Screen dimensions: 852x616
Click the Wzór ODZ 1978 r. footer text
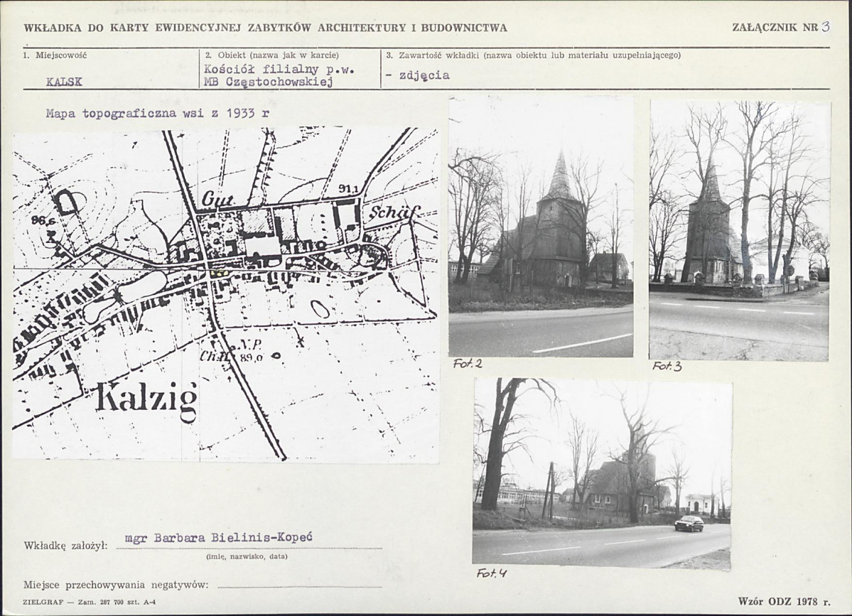point(784,601)
